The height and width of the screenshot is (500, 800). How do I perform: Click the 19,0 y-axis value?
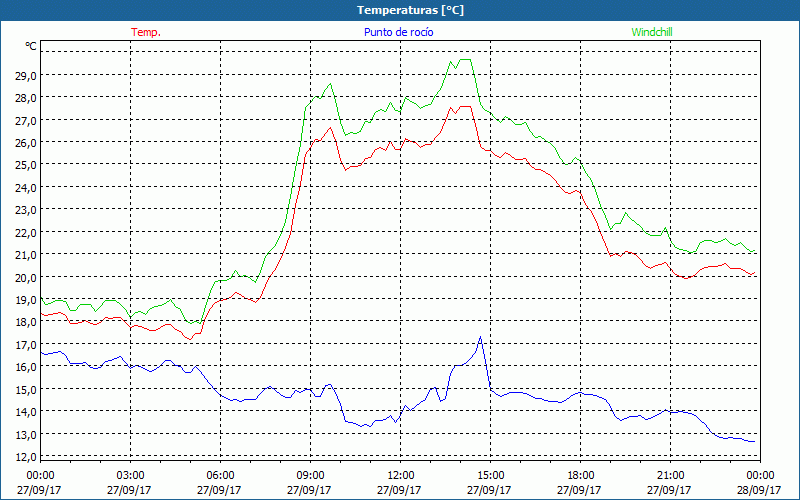[x=27, y=299]
